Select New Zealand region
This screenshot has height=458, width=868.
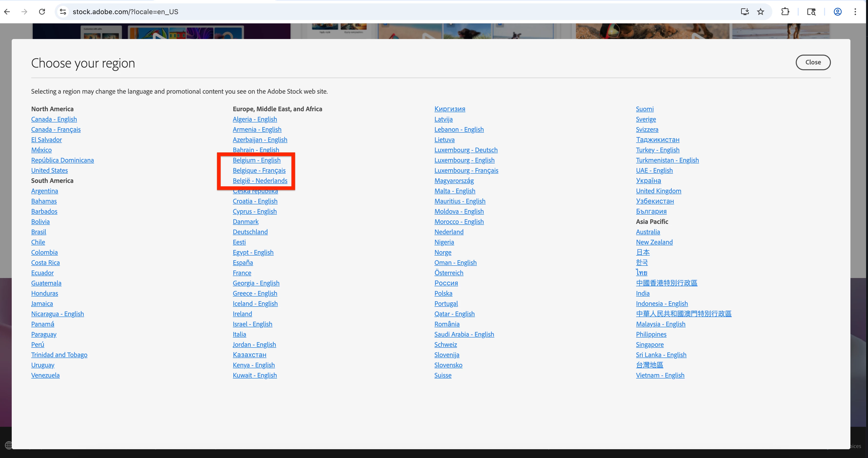click(x=654, y=242)
